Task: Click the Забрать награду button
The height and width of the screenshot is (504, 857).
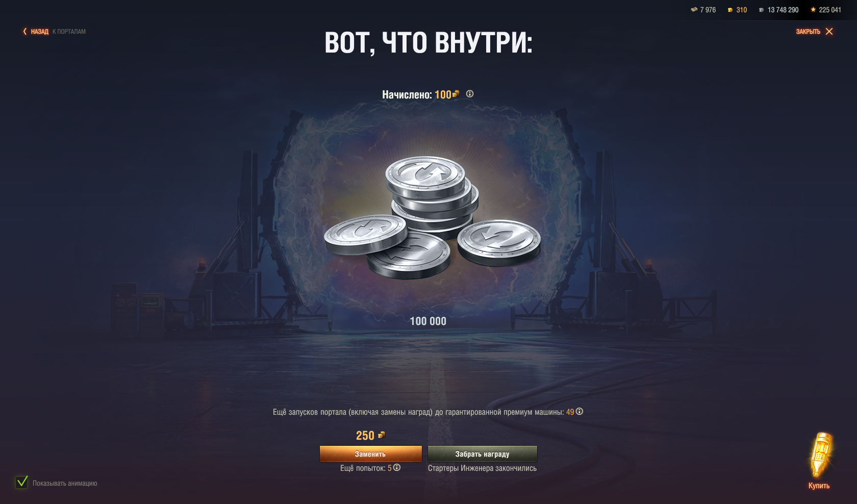Action: click(x=483, y=454)
